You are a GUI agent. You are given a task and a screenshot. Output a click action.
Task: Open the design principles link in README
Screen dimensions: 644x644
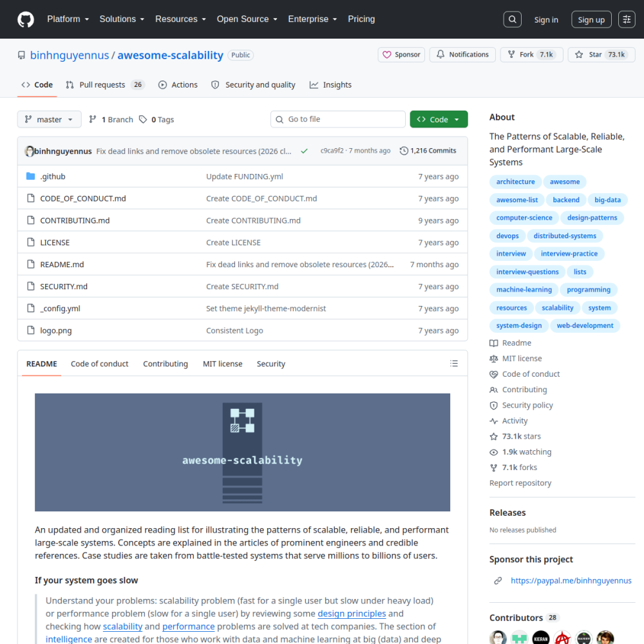coord(352,614)
